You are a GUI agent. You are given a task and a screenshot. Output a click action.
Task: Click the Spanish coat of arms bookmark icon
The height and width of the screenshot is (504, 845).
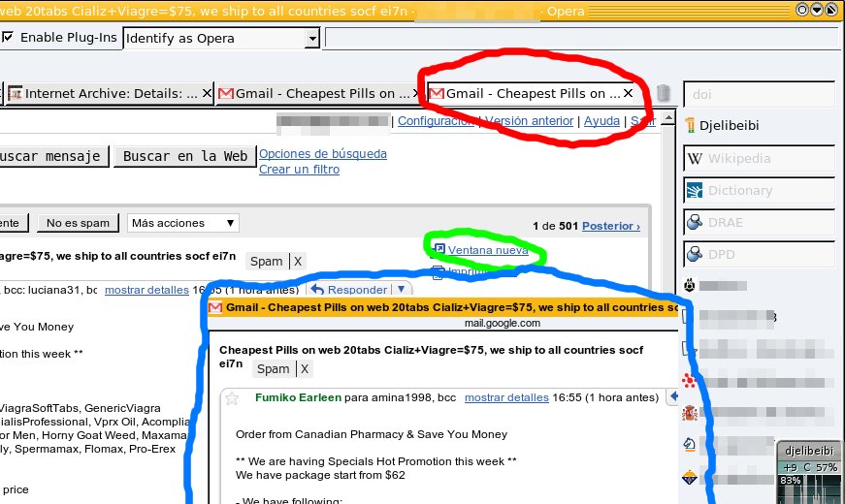coord(689,413)
